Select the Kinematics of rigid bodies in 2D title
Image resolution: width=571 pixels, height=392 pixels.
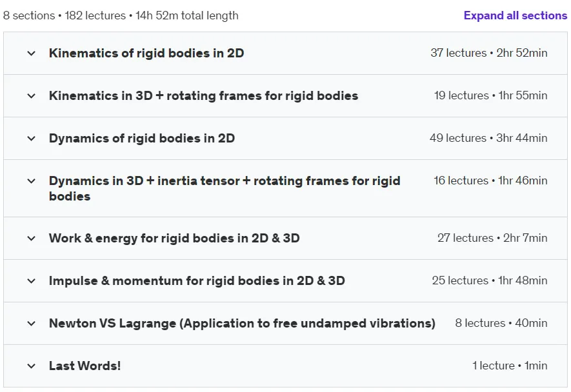(146, 53)
